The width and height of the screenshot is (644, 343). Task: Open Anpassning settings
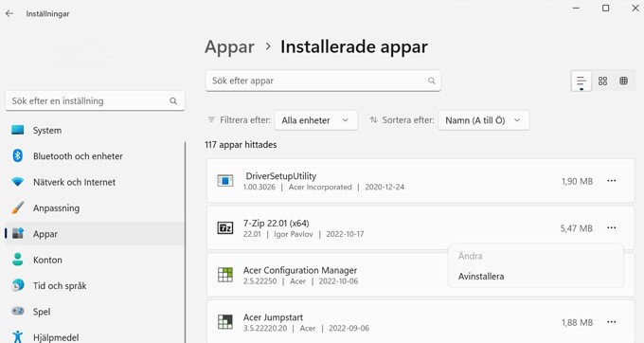(95, 208)
